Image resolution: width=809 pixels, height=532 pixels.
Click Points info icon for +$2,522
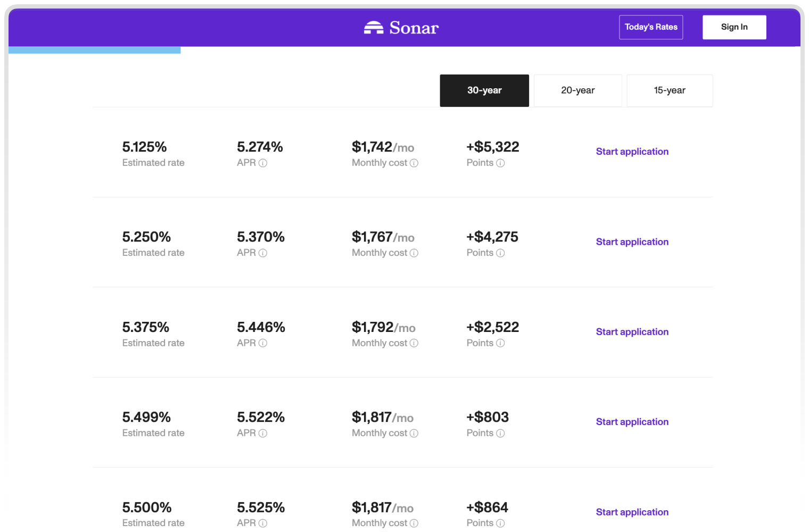pyautogui.click(x=500, y=343)
